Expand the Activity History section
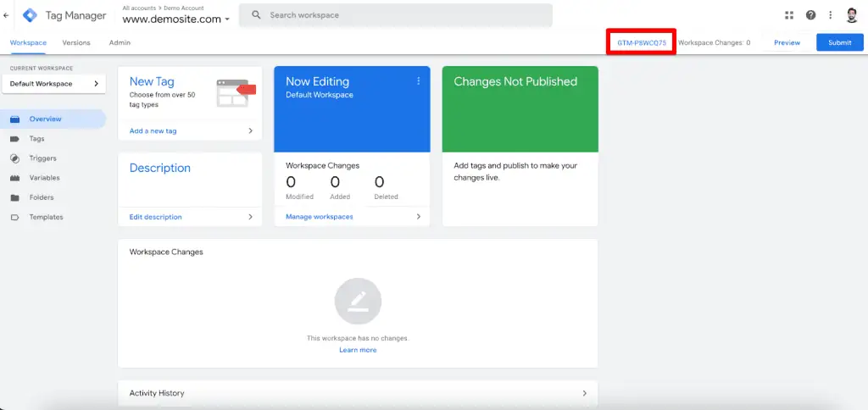Viewport: 868px width, 410px height. (x=358, y=393)
